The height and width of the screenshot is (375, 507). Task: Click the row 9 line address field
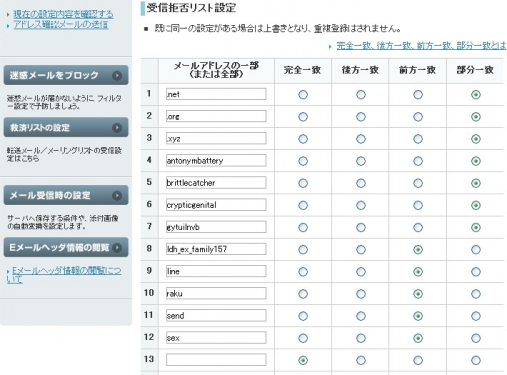point(216,271)
